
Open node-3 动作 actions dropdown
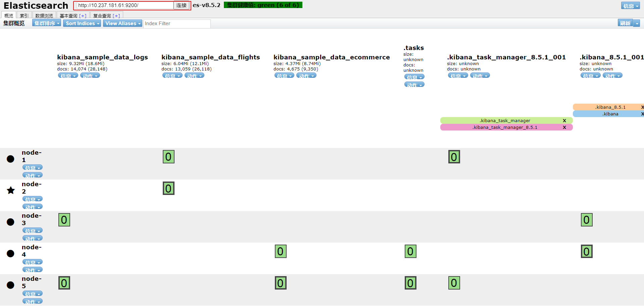click(x=33, y=238)
